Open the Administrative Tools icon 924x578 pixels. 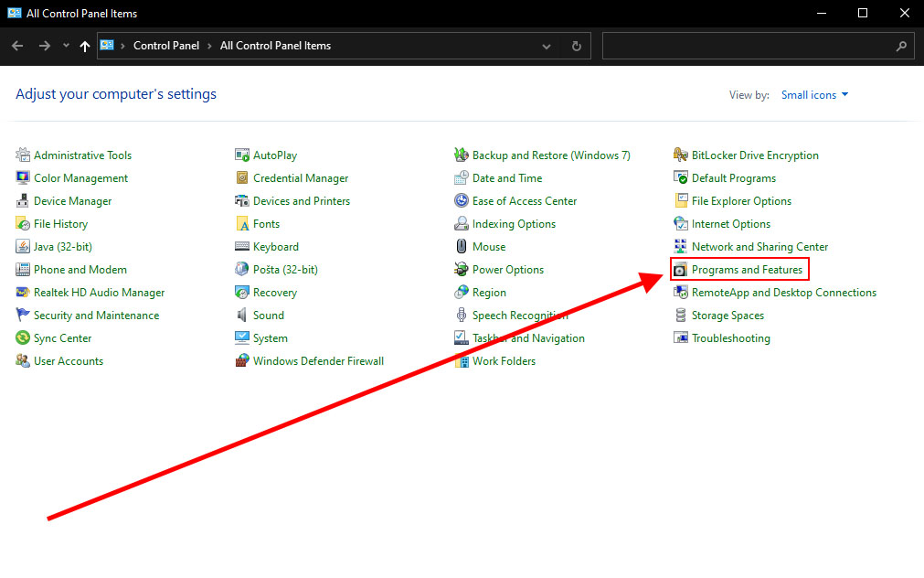(23, 155)
